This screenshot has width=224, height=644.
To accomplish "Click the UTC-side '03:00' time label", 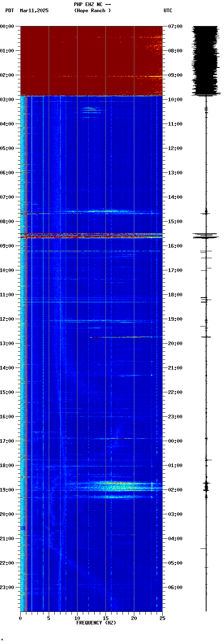I will 175,514.
